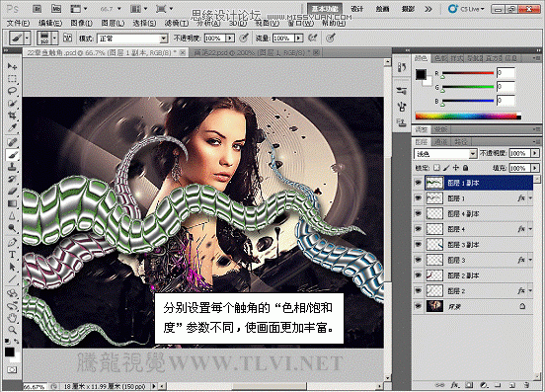
Task: Toggle Quick Mask mode
Action: click(12, 369)
